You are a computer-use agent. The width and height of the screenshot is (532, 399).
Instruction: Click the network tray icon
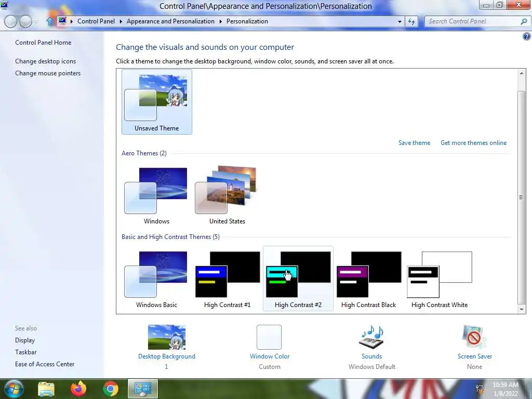(480, 389)
